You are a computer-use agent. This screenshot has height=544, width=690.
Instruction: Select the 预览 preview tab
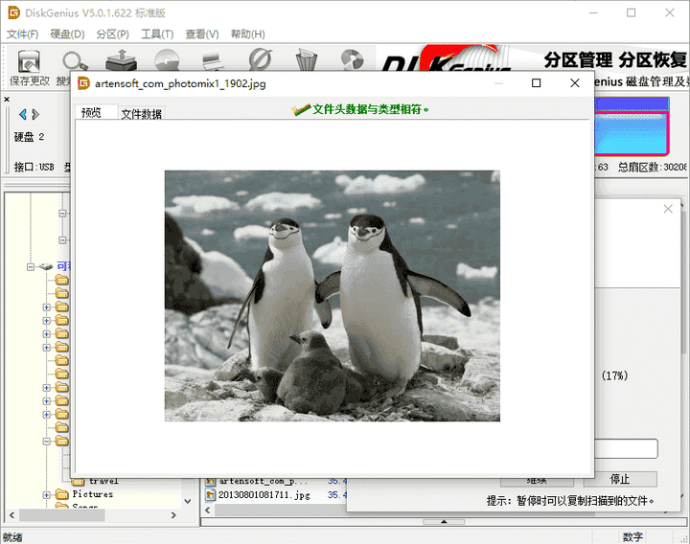(x=92, y=113)
